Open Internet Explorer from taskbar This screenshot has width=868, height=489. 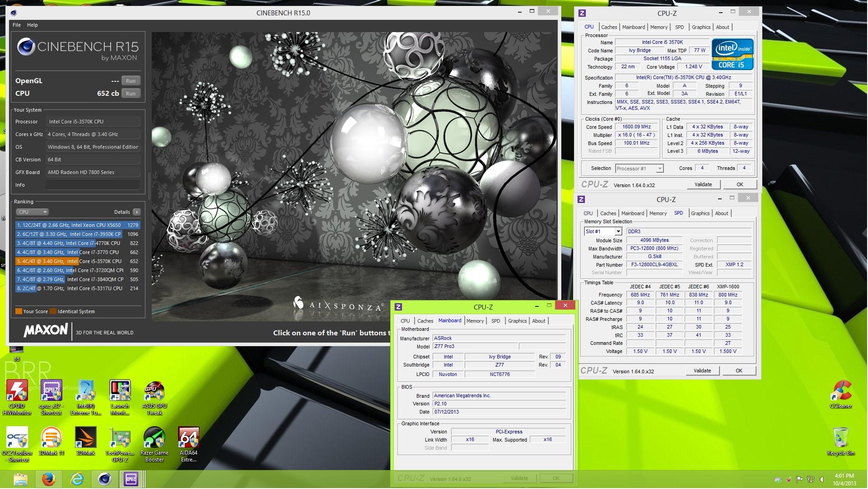pyautogui.click(x=77, y=480)
